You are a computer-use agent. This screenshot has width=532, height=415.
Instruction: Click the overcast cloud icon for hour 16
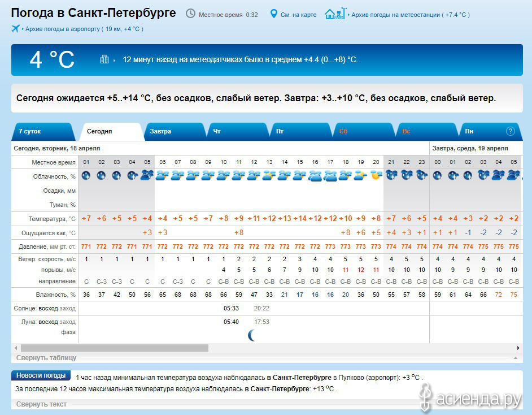click(315, 176)
